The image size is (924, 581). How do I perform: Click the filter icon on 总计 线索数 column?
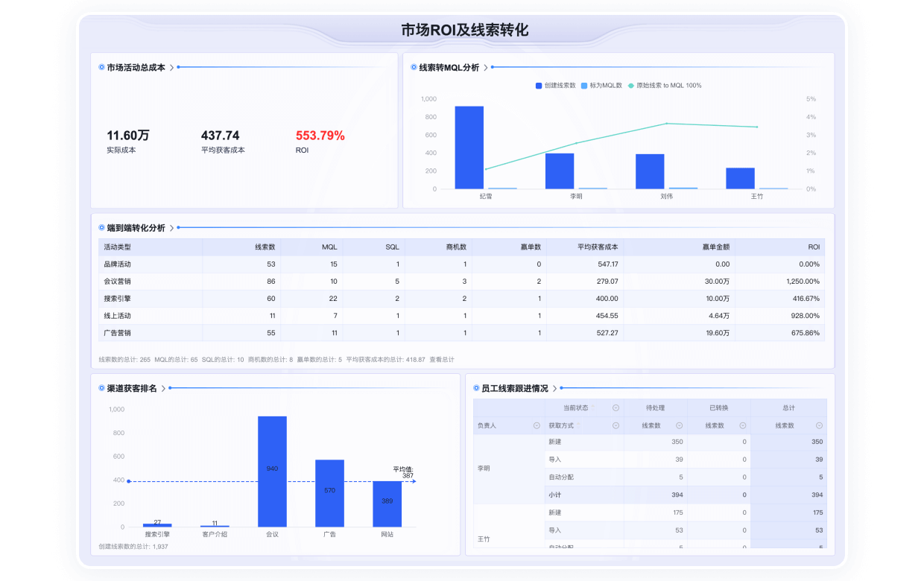click(818, 425)
